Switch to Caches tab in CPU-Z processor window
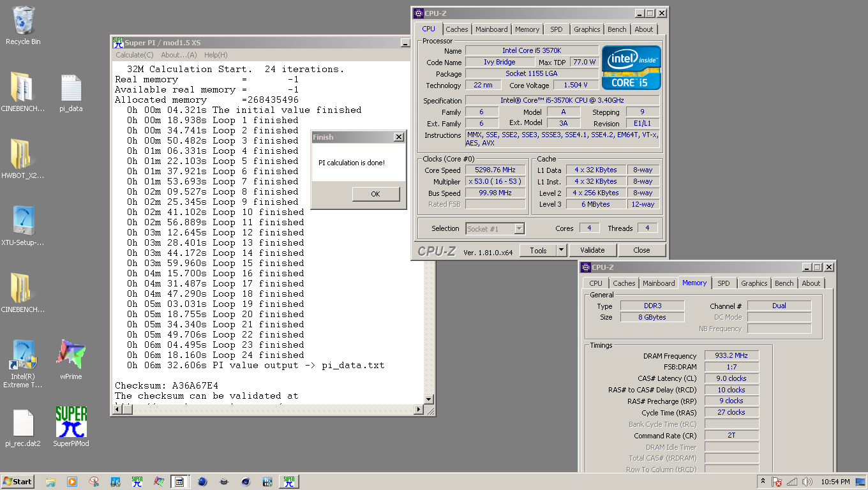 click(x=457, y=29)
